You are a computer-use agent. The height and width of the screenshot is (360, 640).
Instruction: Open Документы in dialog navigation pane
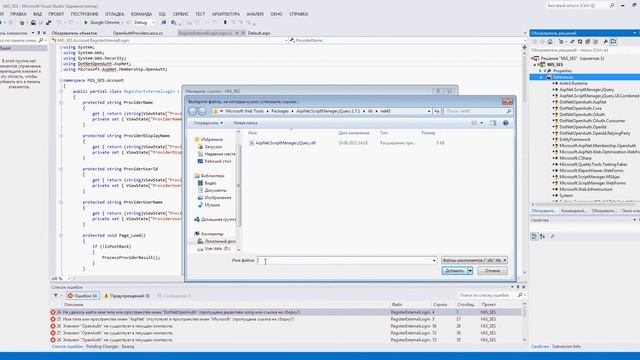[212, 191]
